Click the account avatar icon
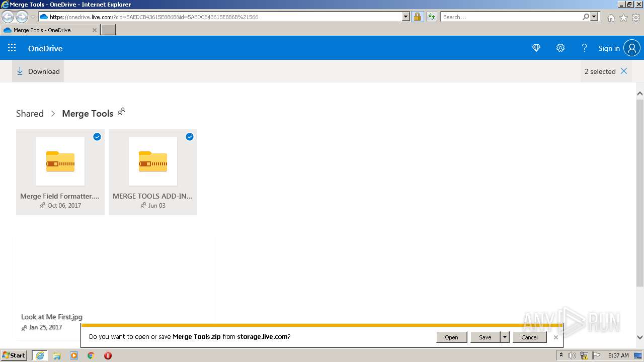Screen dimensions: 644x362 click(x=632, y=48)
